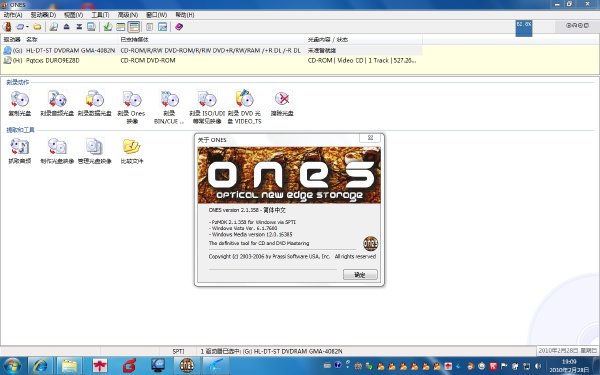
Task: Open the 高级(N) menu
Action: point(128,15)
